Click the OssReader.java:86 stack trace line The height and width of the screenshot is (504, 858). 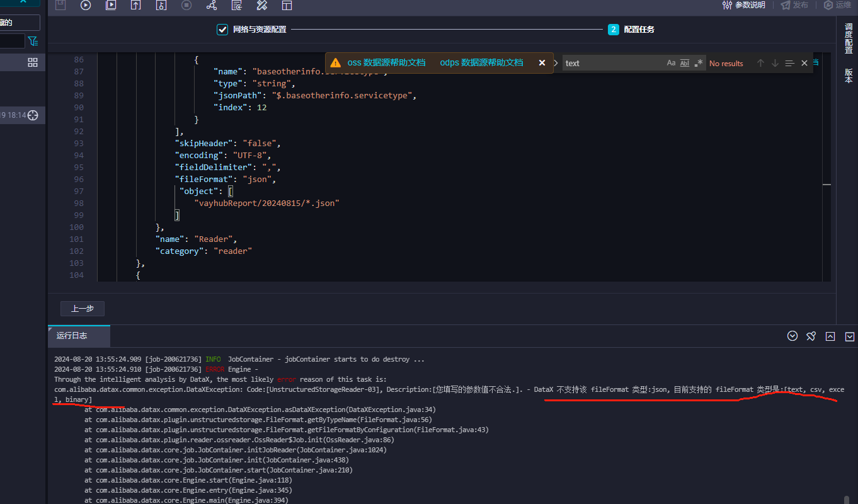(x=239, y=440)
